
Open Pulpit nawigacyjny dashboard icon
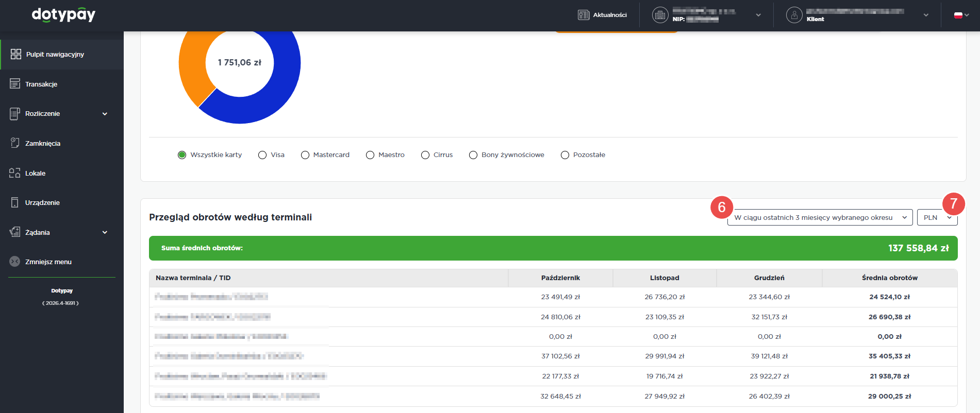click(16, 54)
